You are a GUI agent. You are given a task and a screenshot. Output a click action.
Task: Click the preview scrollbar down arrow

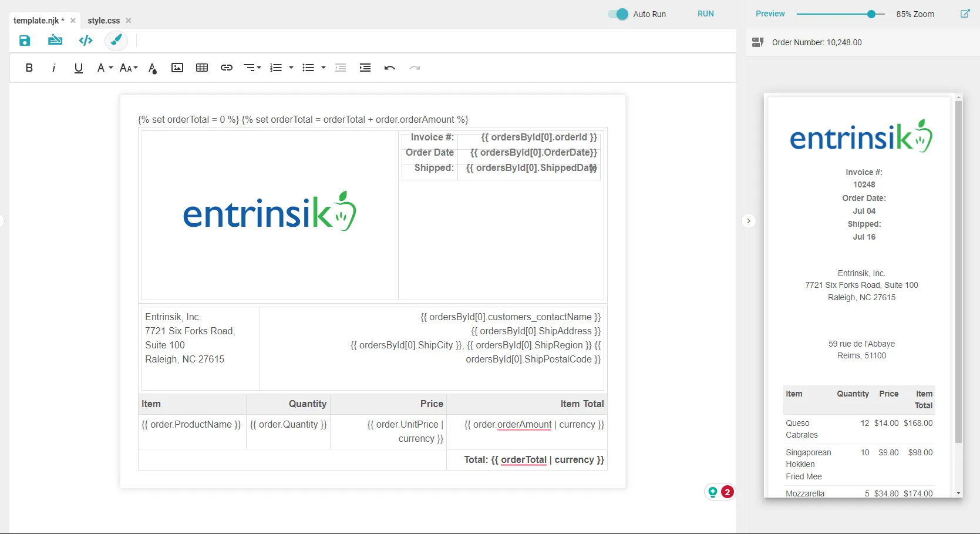coord(958,493)
